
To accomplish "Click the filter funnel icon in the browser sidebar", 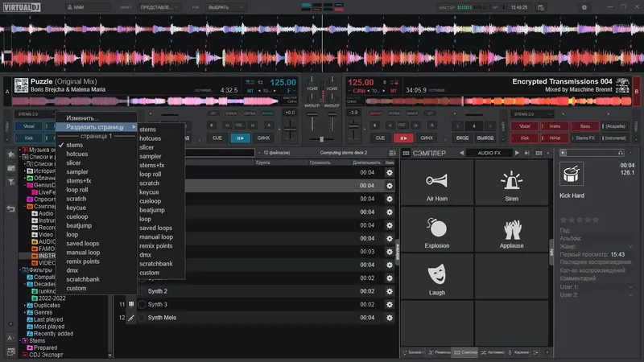I will point(10,182).
